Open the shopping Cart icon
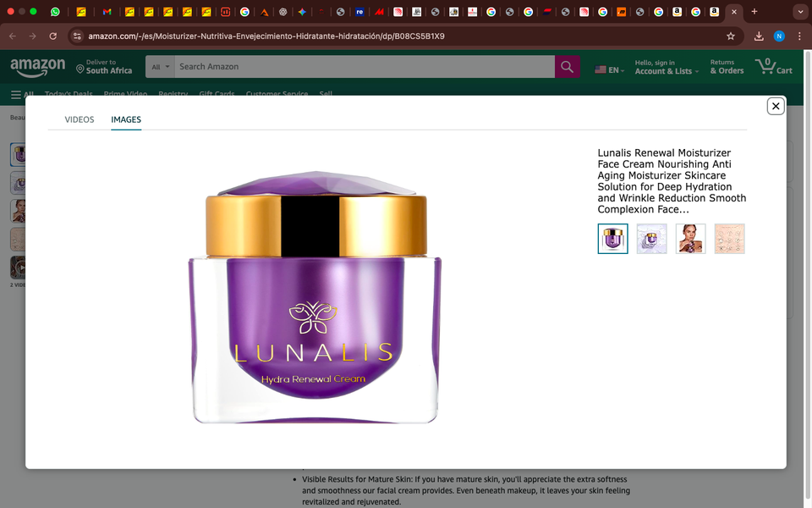 (x=773, y=67)
